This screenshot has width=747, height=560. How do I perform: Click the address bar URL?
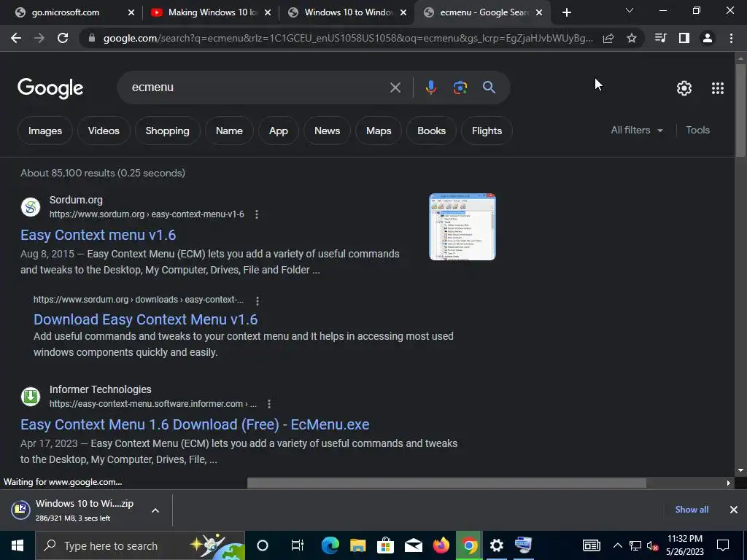click(348, 38)
